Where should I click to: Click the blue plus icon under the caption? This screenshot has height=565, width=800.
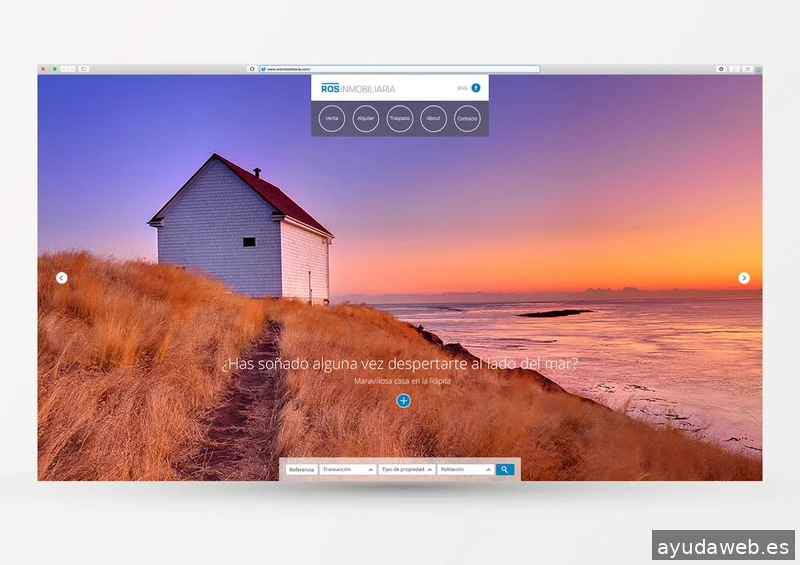403,401
